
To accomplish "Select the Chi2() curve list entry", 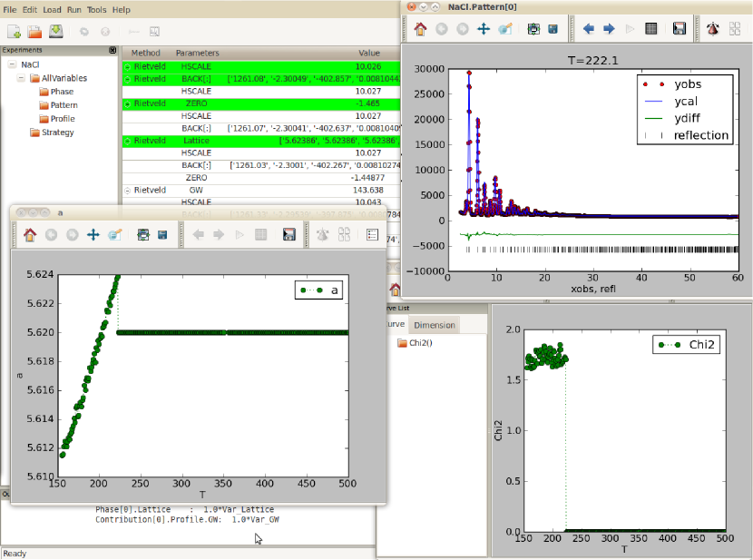I will click(420, 343).
